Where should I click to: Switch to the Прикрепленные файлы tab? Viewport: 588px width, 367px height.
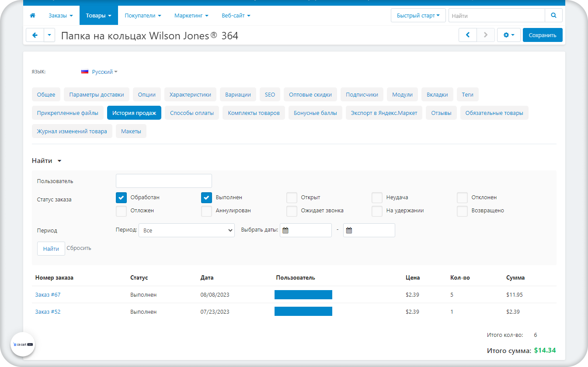[68, 113]
